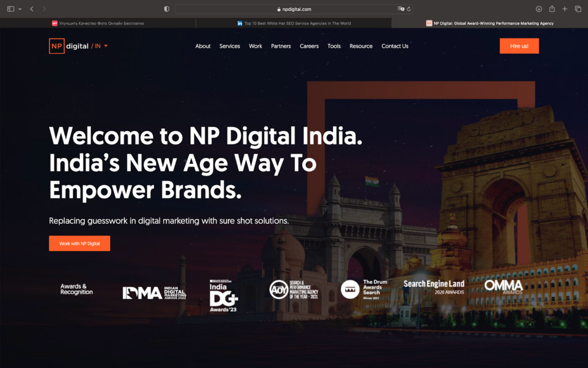The width and height of the screenshot is (588, 368).
Task: Click the OMMA Awards logo
Action: (503, 287)
